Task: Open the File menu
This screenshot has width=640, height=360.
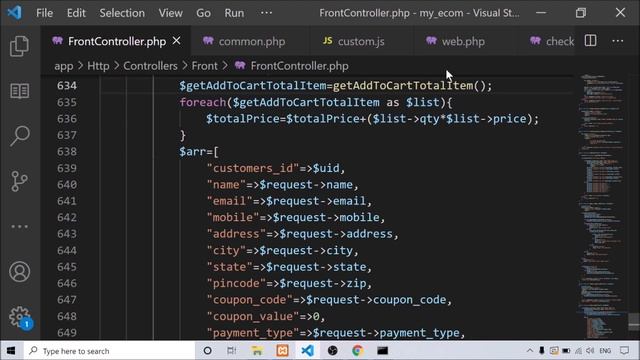Action: coord(44,13)
